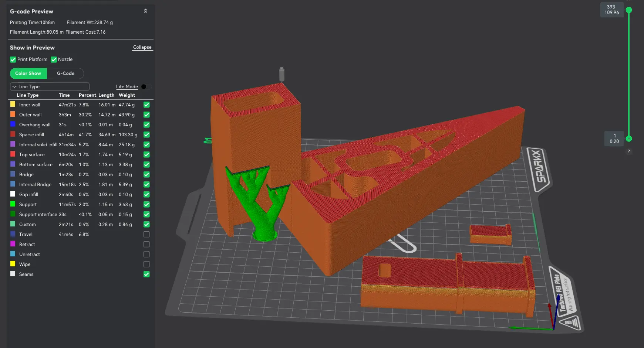Click the Inner wall yellow color swatch
Viewport: 644px width, 348px height.
(13, 104)
